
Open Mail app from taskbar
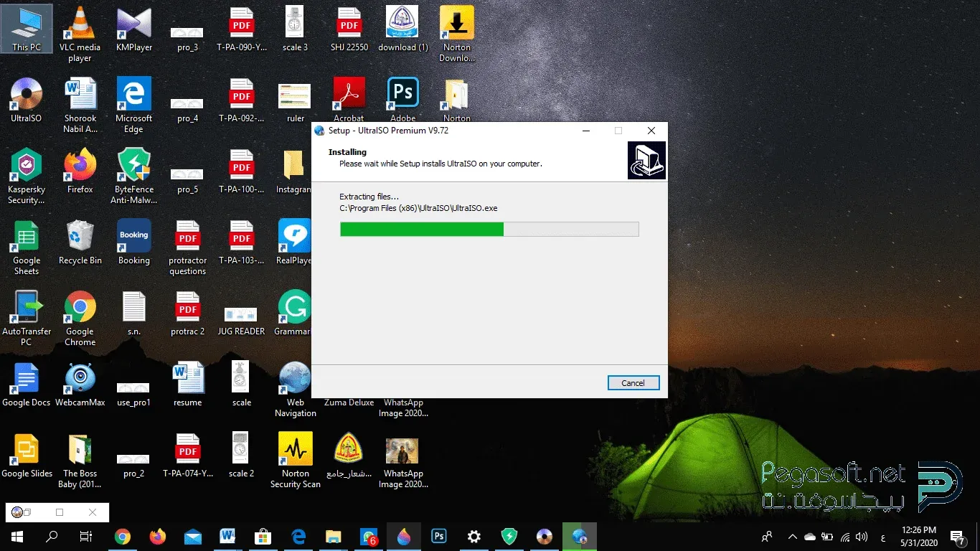(x=193, y=537)
